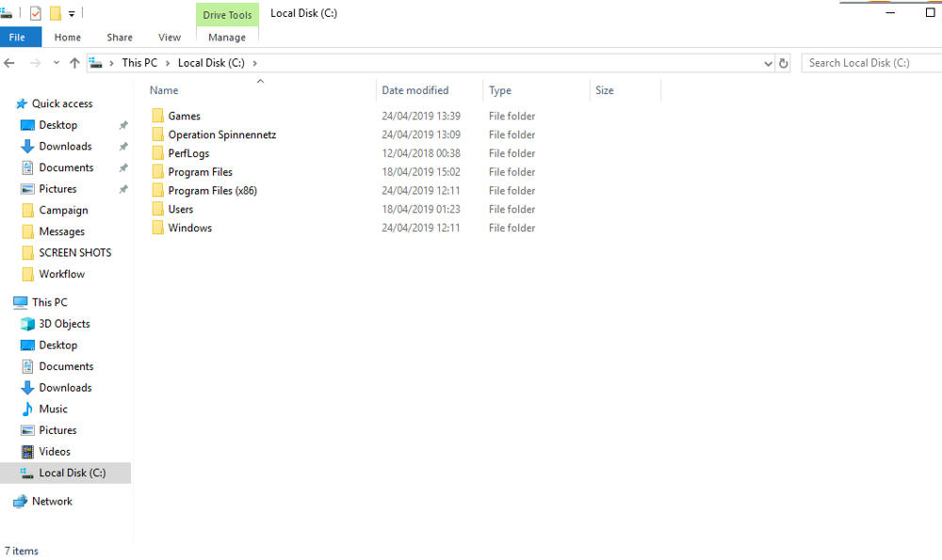
Task: Click the Operation Spinnennetz folder name
Action: tap(222, 135)
